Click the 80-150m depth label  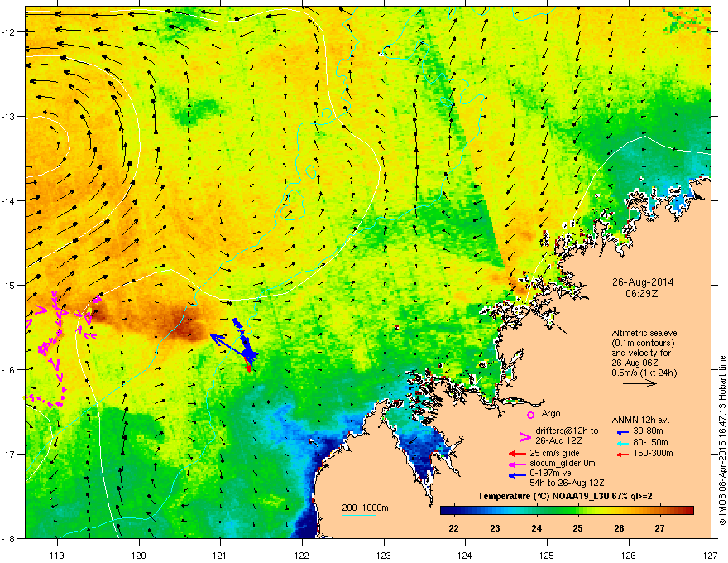click(x=650, y=442)
